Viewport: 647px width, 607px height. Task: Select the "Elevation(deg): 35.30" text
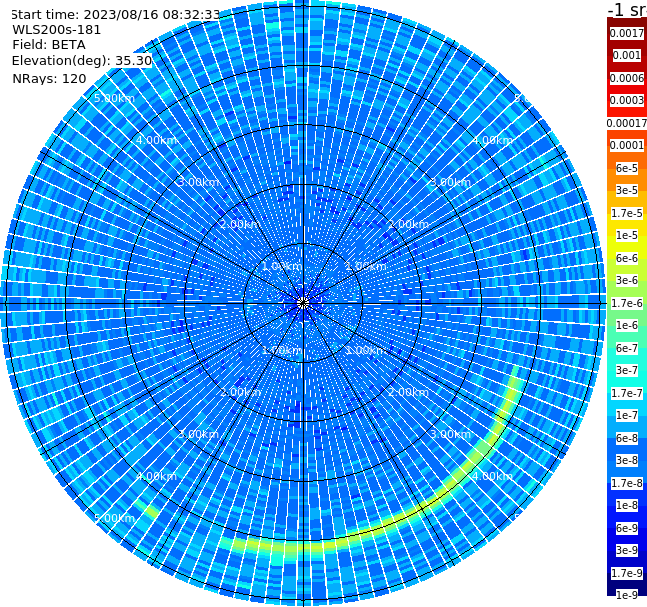click(82, 61)
